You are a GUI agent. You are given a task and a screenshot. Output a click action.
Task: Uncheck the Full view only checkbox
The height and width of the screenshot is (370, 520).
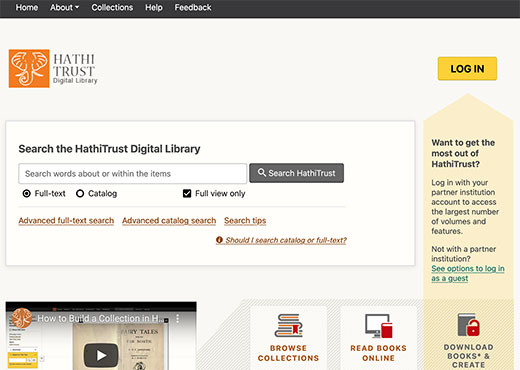(x=187, y=193)
